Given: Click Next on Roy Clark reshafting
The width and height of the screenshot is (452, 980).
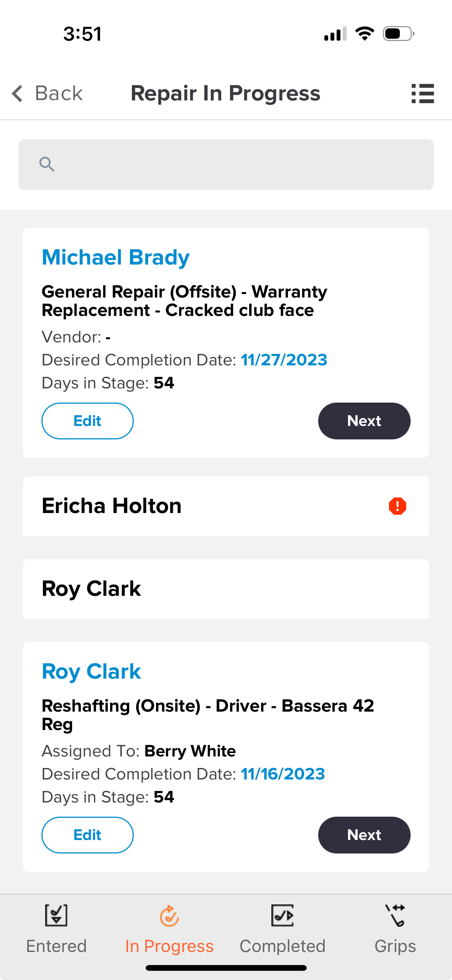Looking at the screenshot, I should coord(364,835).
